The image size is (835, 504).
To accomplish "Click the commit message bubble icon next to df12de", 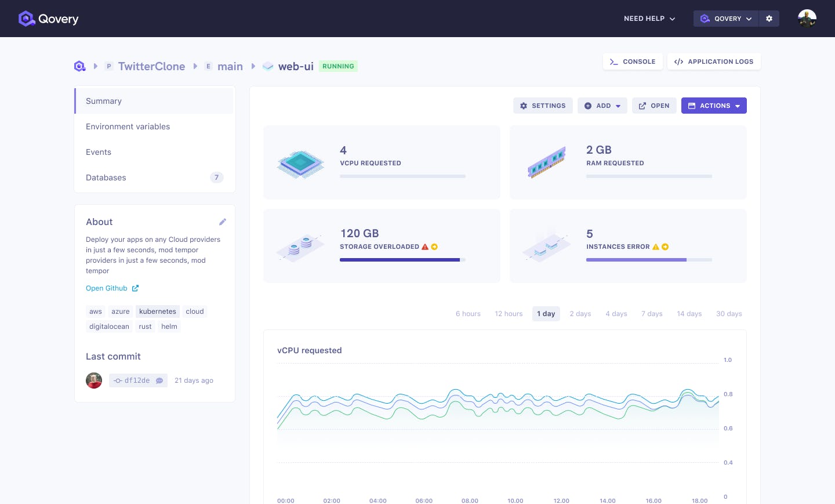I will tap(159, 380).
